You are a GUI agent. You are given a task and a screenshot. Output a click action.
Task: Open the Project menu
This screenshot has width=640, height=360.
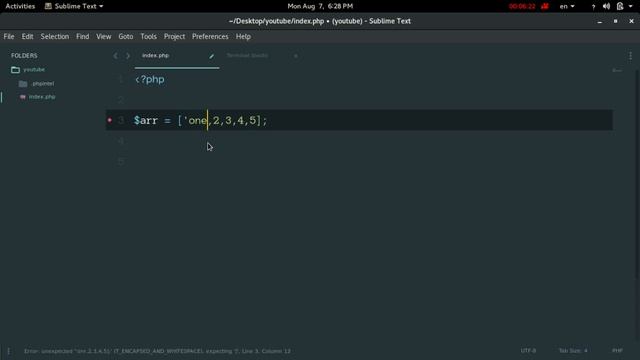coord(174,36)
